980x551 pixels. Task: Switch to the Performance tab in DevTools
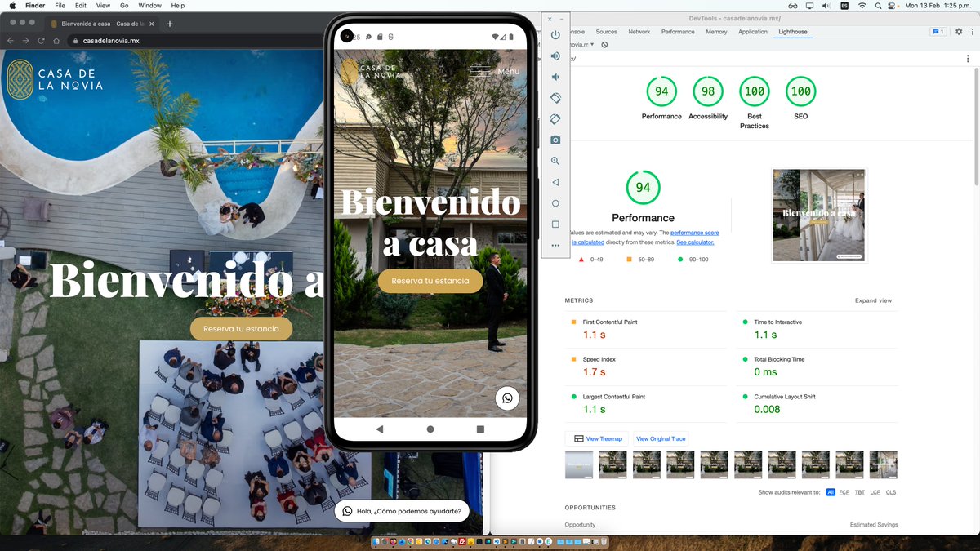tap(678, 32)
